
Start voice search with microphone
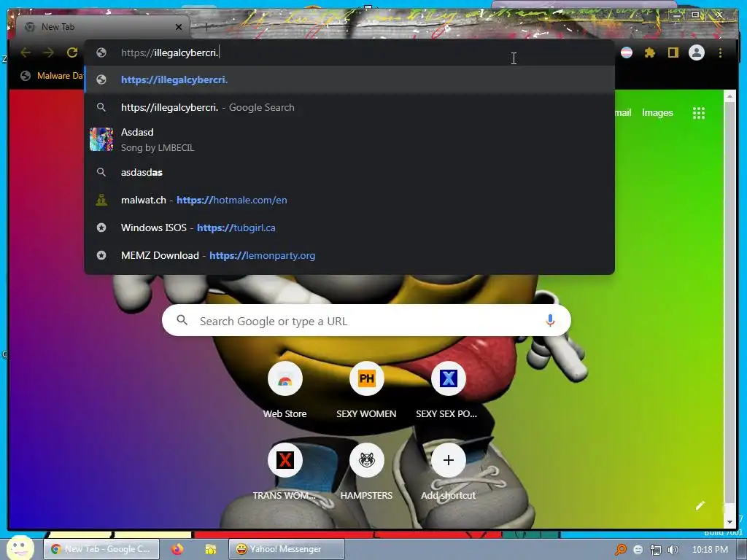[x=550, y=321]
